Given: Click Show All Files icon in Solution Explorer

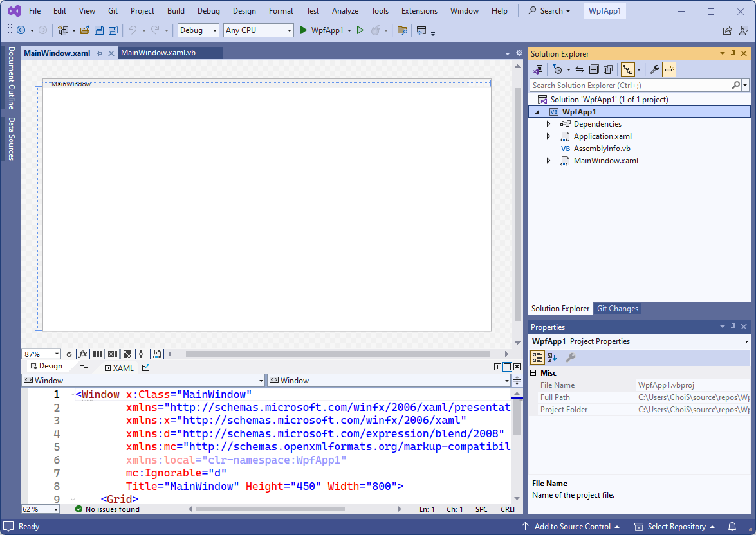Looking at the screenshot, I should coord(608,70).
